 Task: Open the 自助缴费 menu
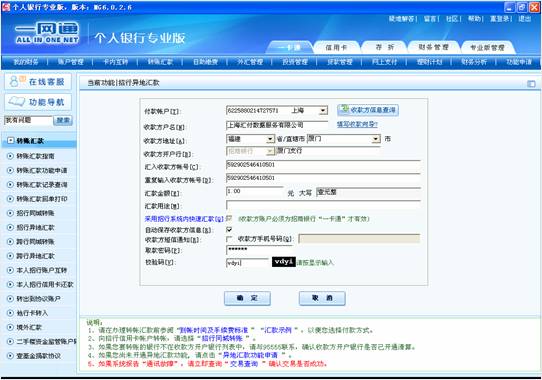click(205, 62)
